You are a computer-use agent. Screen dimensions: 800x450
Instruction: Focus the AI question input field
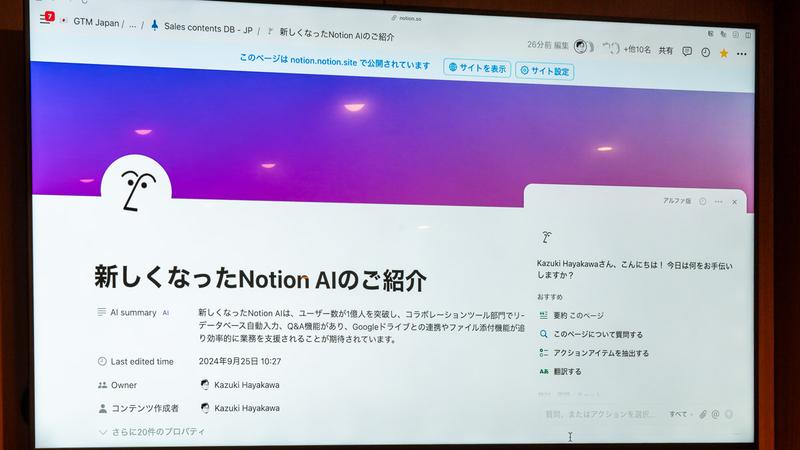click(601, 414)
